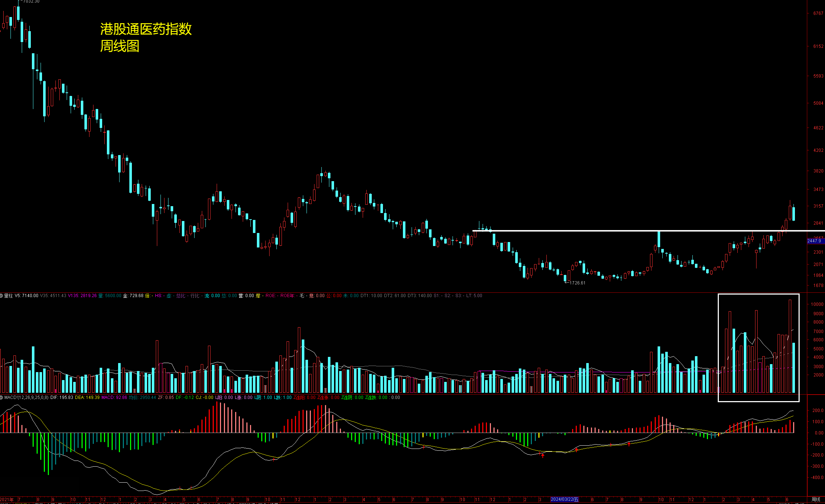Image resolution: width=825 pixels, height=504 pixels.
Task: Click the DEA: 149.39 yellow readout
Action: [x=87, y=397]
